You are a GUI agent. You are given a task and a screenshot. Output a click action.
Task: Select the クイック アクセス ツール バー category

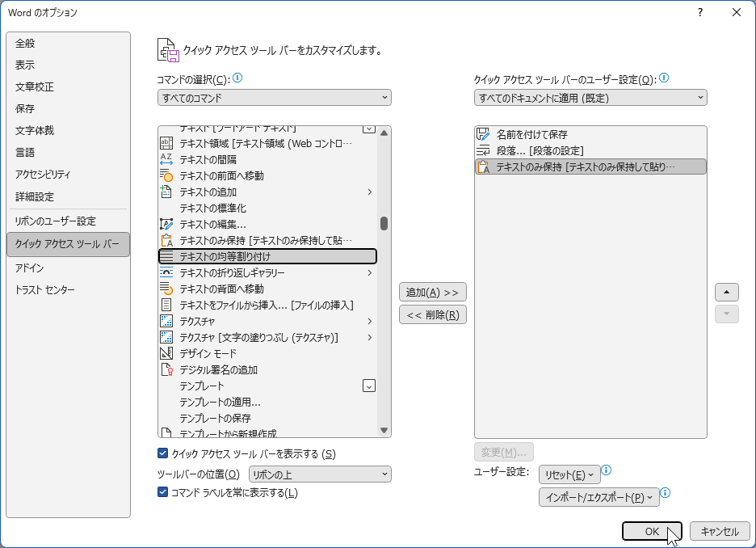(68, 244)
